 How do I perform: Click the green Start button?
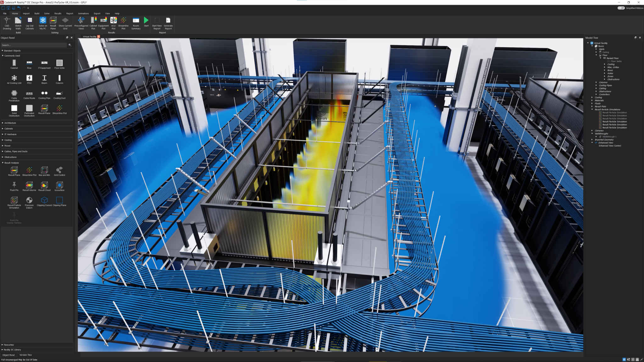[x=146, y=22]
